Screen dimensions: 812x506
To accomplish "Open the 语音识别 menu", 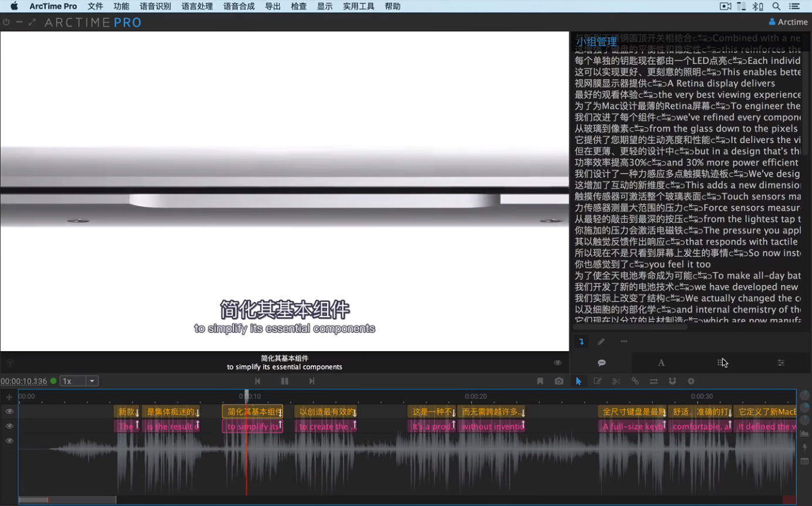I will [155, 6].
